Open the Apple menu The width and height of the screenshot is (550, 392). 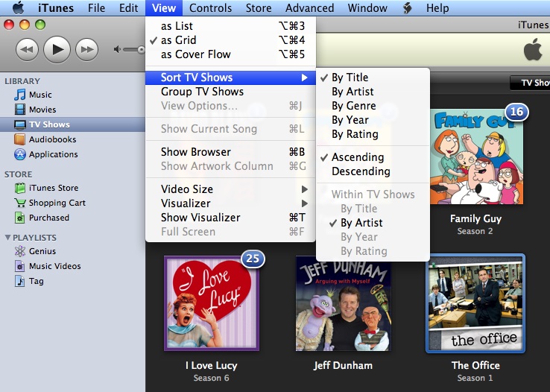18,7
